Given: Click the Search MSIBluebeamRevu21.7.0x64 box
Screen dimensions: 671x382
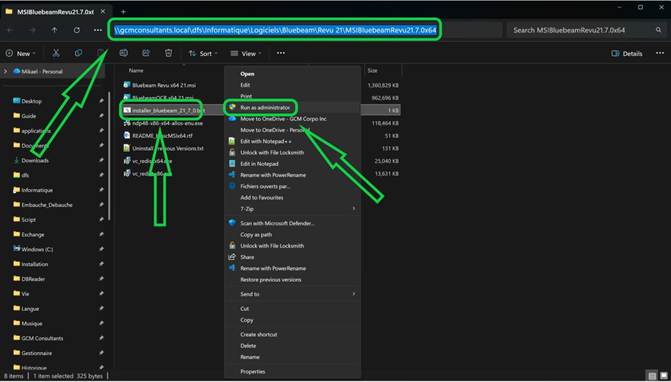Looking at the screenshot, I should coord(586,30).
